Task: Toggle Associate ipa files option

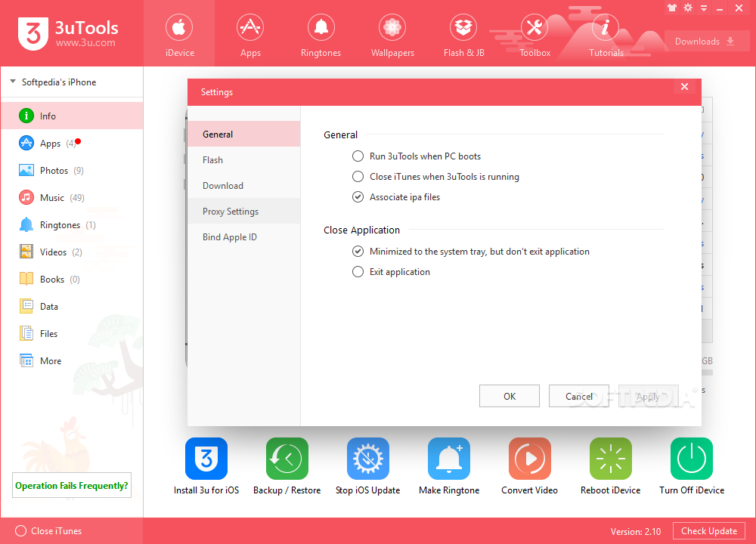Action: click(x=358, y=196)
